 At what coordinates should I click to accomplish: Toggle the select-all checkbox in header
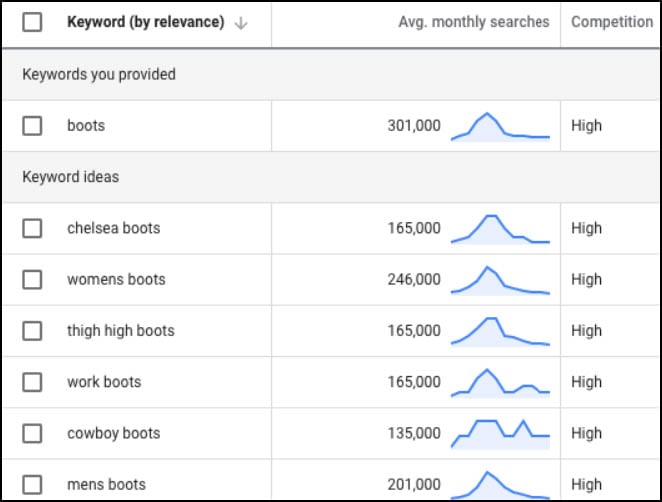(x=32, y=22)
